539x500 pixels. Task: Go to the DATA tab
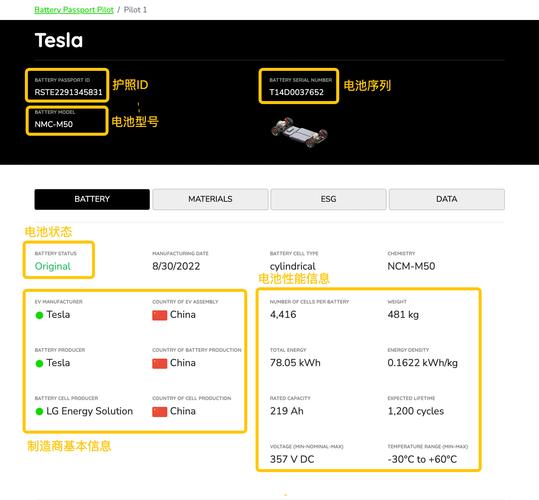(447, 199)
